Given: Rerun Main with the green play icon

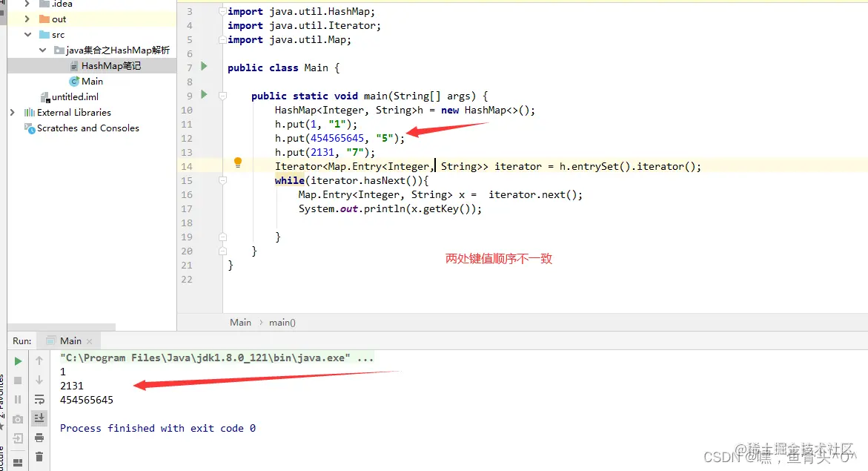Looking at the screenshot, I should pos(18,361).
